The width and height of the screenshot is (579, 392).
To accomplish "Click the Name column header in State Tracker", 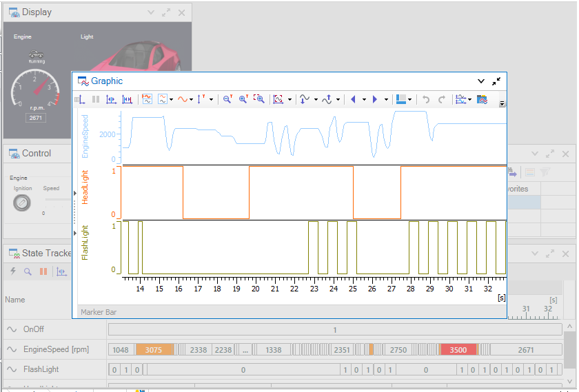I will [15, 300].
